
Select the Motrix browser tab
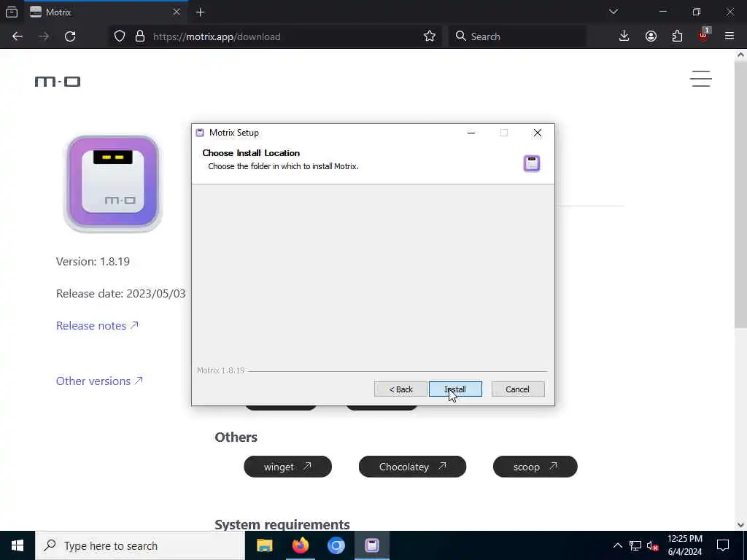click(x=105, y=12)
